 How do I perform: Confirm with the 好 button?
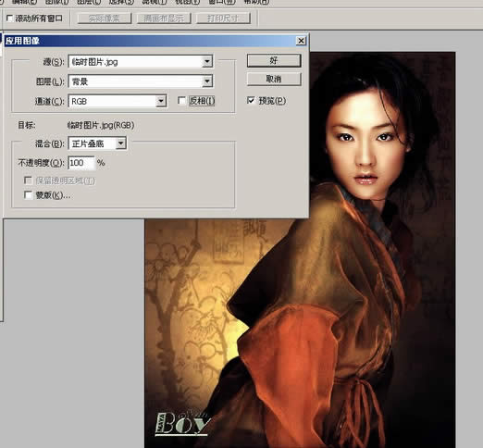274,60
